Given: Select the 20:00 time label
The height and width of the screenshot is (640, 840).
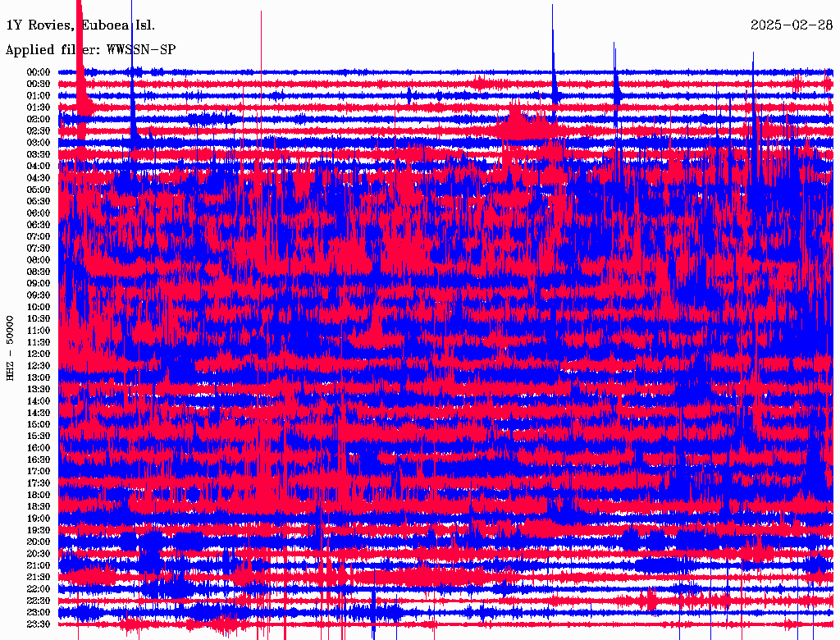Looking at the screenshot, I should 39,542.
